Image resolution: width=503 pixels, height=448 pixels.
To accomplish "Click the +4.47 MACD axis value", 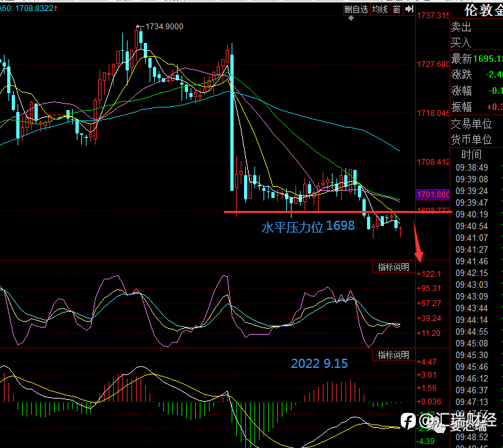I will tap(427, 362).
